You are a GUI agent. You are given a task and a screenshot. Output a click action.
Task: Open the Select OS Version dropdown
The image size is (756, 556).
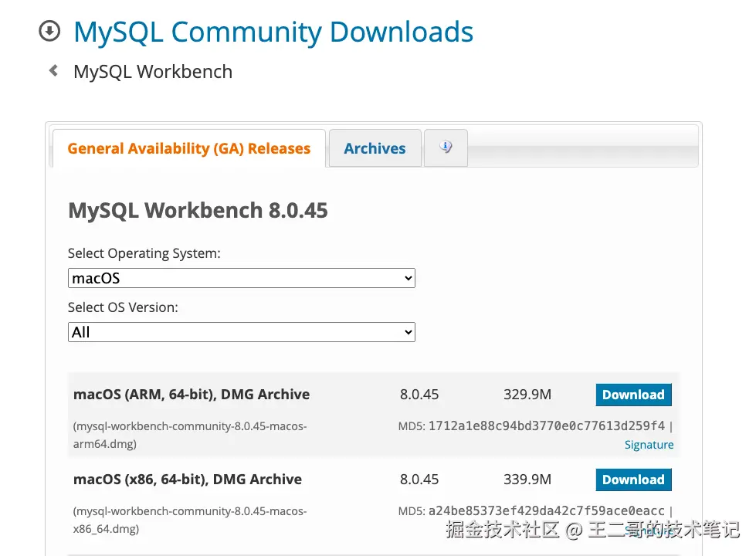tap(241, 332)
